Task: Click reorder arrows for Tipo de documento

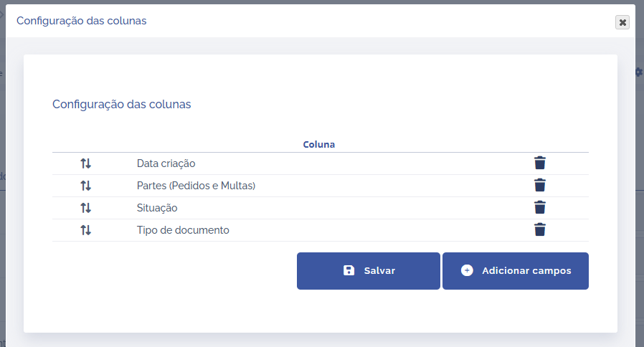Action: coord(85,230)
